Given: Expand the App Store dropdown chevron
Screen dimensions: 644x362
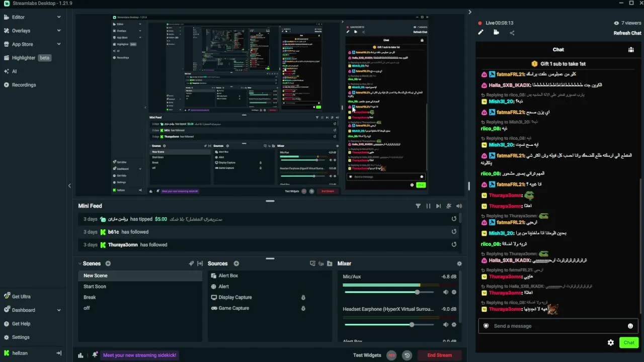Looking at the screenshot, I should (x=59, y=44).
